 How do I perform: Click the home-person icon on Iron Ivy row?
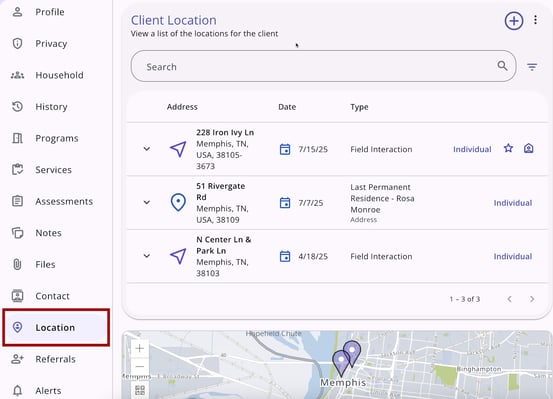528,149
